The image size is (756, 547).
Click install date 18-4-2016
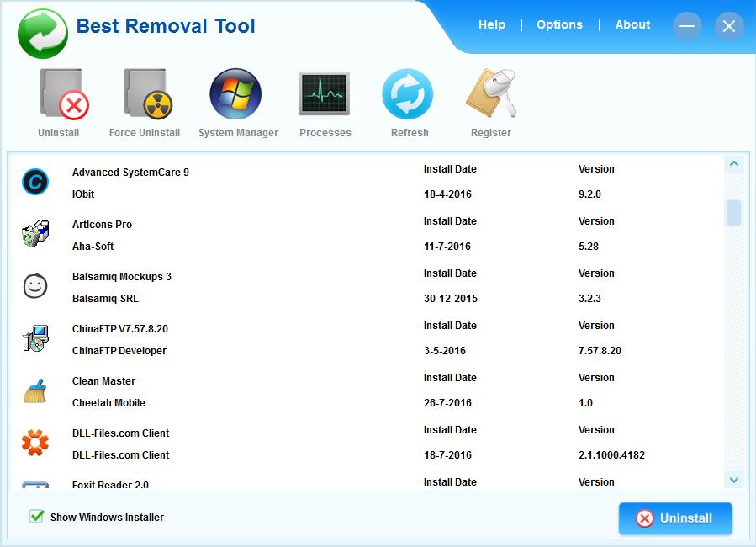(x=447, y=194)
